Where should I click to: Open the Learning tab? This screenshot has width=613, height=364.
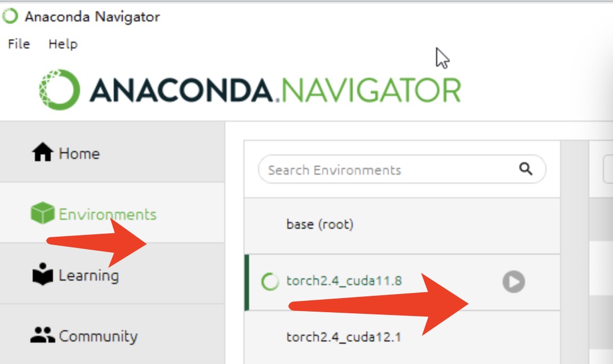pyautogui.click(x=88, y=276)
